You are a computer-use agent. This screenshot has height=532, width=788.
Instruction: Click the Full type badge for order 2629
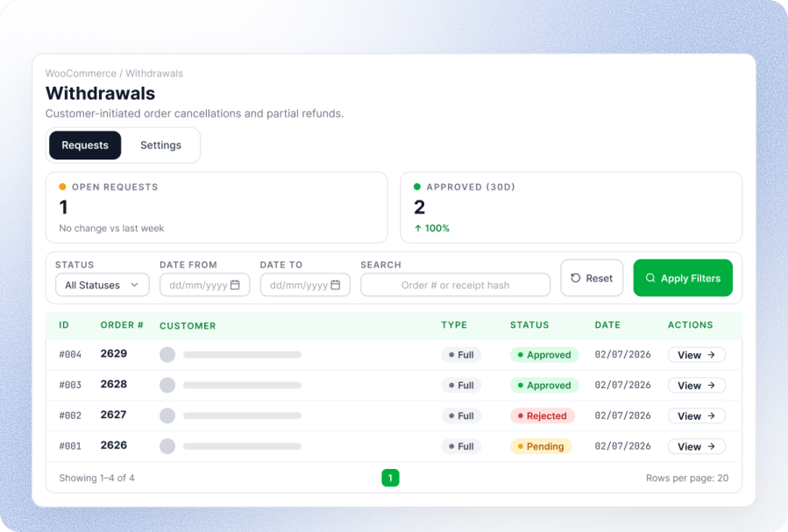pyautogui.click(x=461, y=355)
